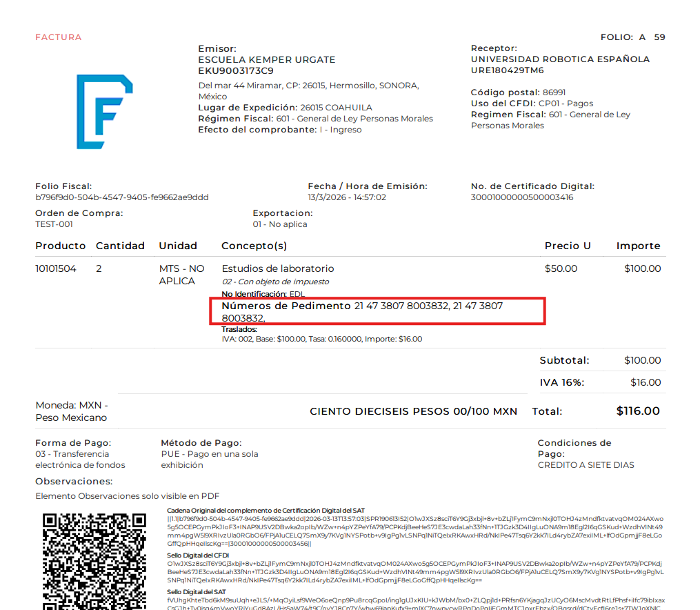Viewport: 700px width, 610px height.
Task: Click unit price $50.00
Action: pos(561,269)
